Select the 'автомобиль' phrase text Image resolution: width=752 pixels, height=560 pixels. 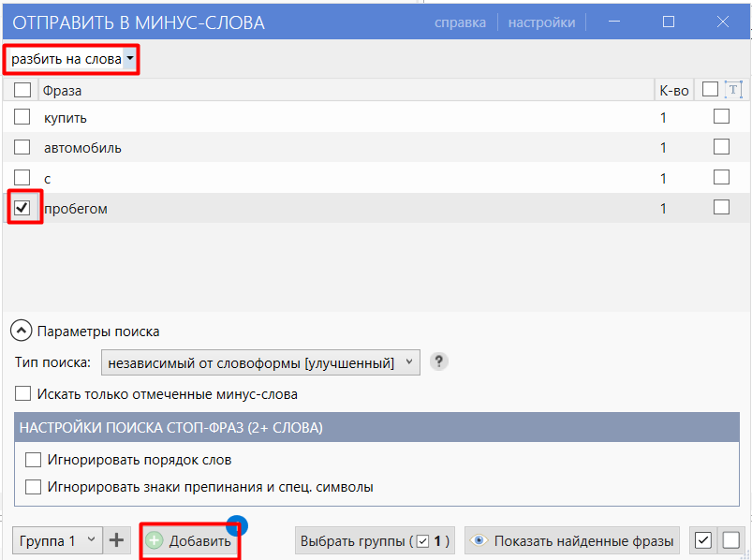click(82, 148)
